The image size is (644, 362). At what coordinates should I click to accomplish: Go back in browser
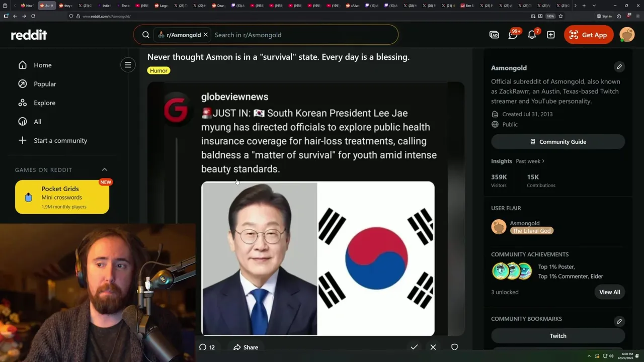pyautogui.click(x=15, y=16)
